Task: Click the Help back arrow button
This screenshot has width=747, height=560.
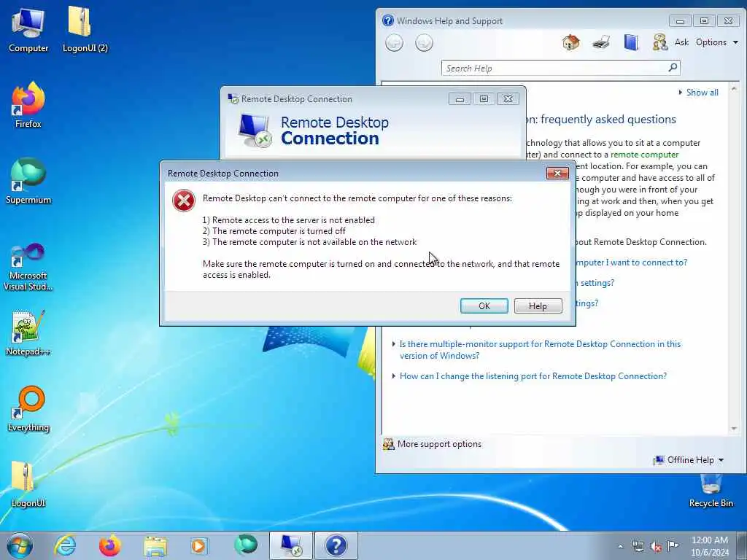Action: [x=394, y=43]
